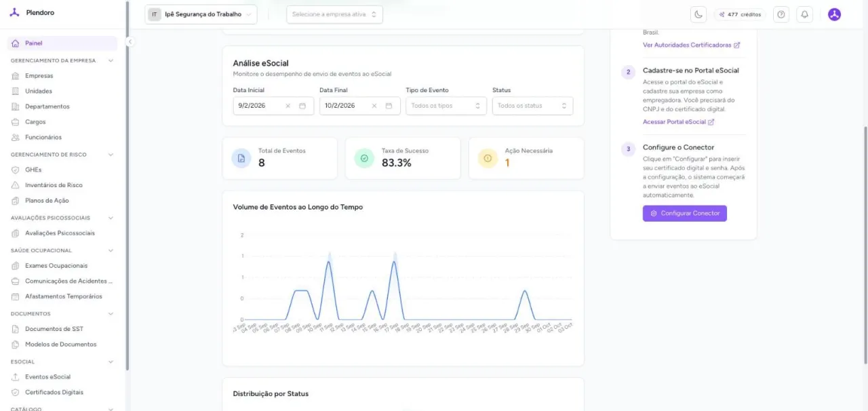Collapse the Gerenciamento da Empresa group
The height and width of the screenshot is (411, 868).
111,60
